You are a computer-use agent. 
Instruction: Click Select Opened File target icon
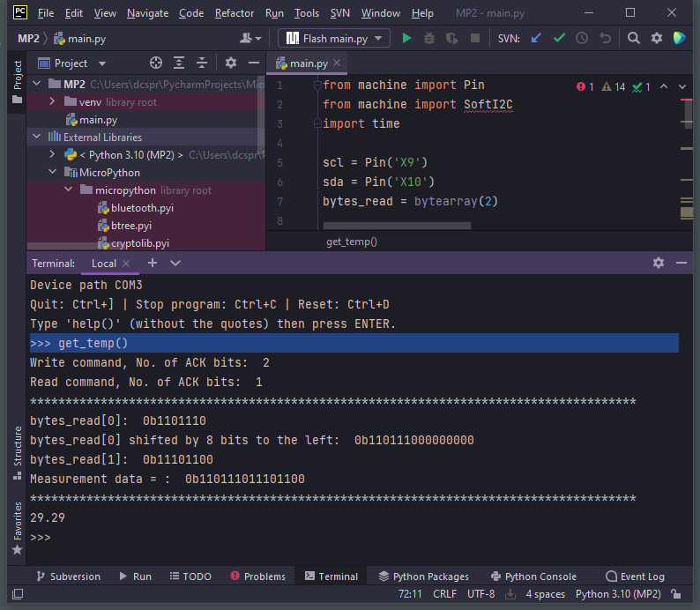click(156, 63)
